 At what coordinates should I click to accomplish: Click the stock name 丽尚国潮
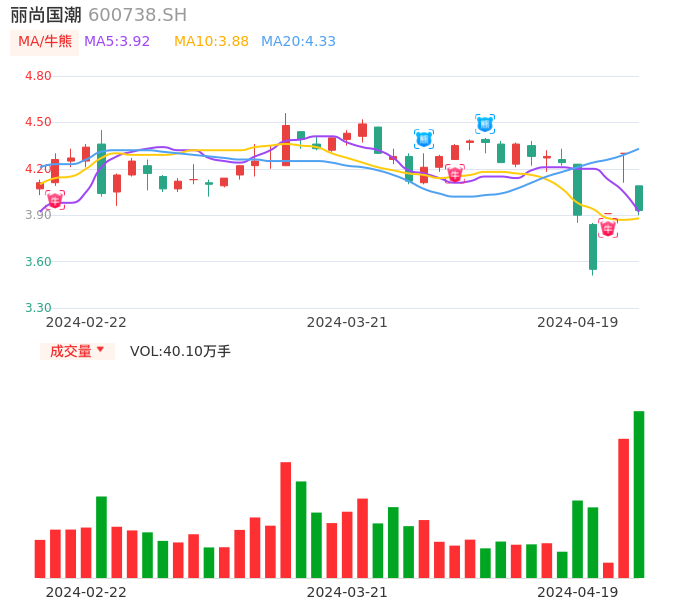[x=46, y=15]
